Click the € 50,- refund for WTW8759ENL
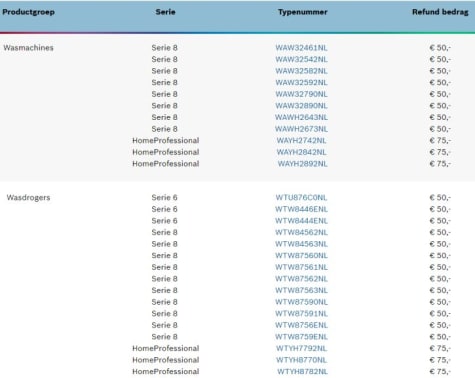The width and height of the screenshot is (475, 378). pos(440,337)
